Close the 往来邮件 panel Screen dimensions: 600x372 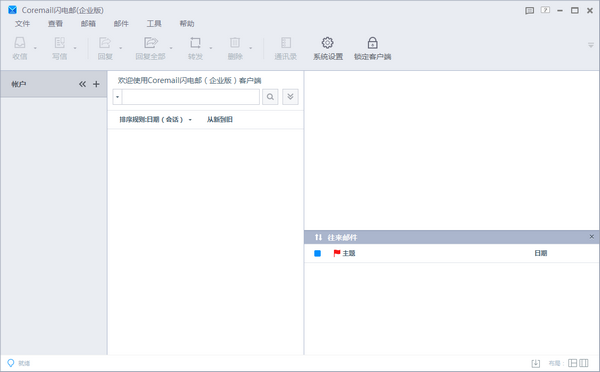coord(592,237)
